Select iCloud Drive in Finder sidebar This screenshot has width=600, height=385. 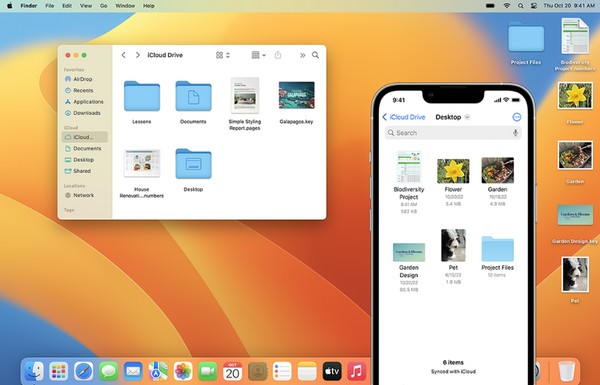tap(85, 137)
